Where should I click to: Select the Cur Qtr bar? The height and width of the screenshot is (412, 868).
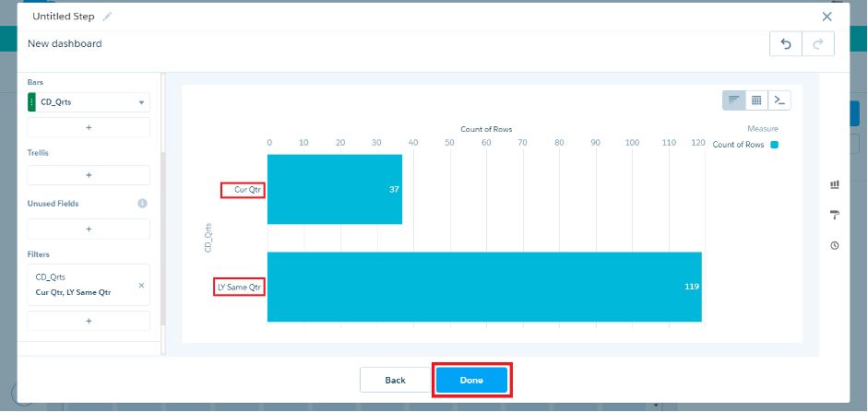334,189
